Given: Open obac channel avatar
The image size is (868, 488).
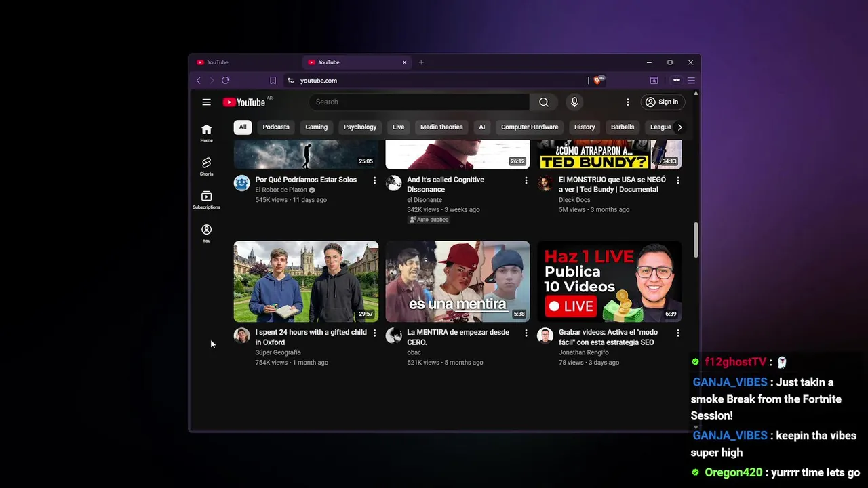Looking at the screenshot, I should pyautogui.click(x=394, y=335).
